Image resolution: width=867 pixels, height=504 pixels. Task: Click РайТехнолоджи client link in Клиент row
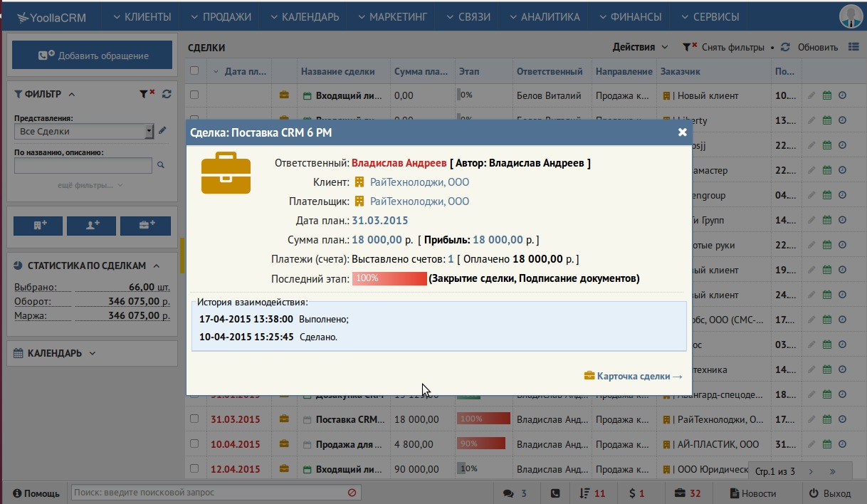(419, 182)
